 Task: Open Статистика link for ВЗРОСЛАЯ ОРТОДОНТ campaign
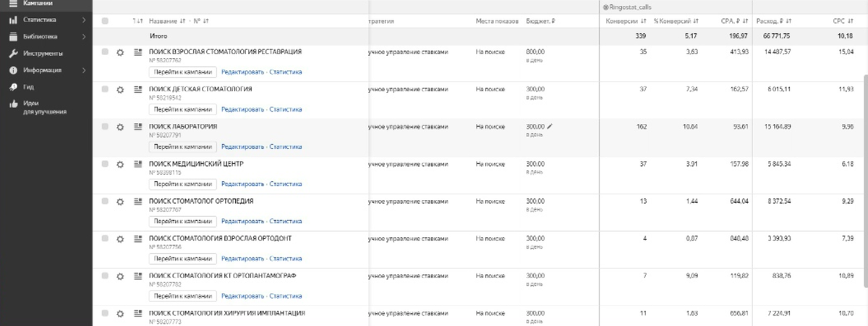click(x=286, y=259)
